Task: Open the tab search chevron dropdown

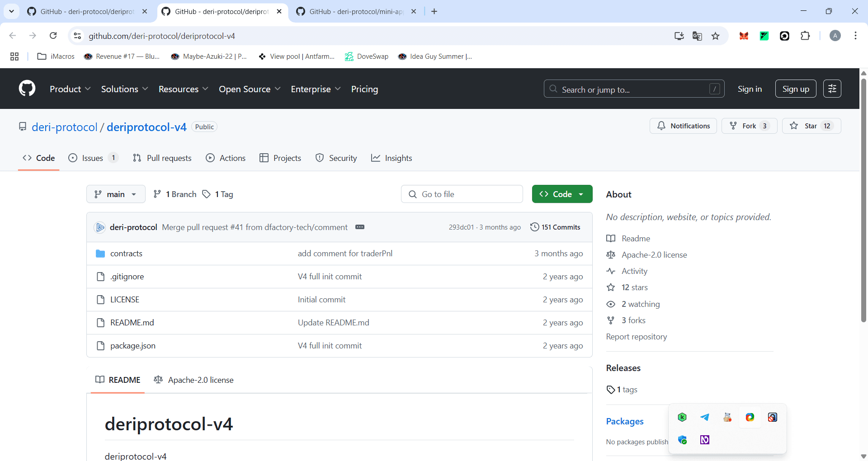Action: coord(11,11)
